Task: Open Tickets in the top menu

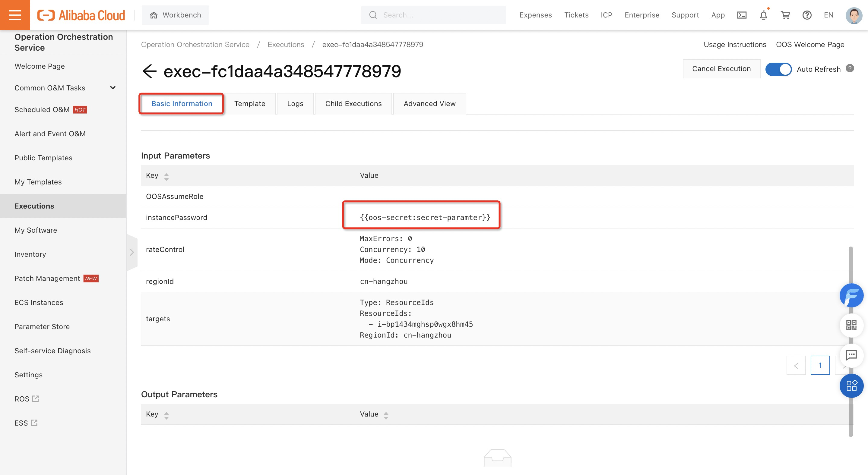Action: pos(576,15)
